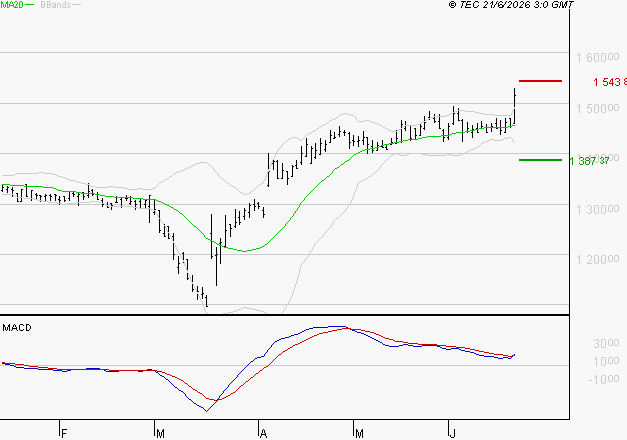This screenshot has height=440, width=627.
Task: Click the F month marker on time axis
Action: [64, 434]
